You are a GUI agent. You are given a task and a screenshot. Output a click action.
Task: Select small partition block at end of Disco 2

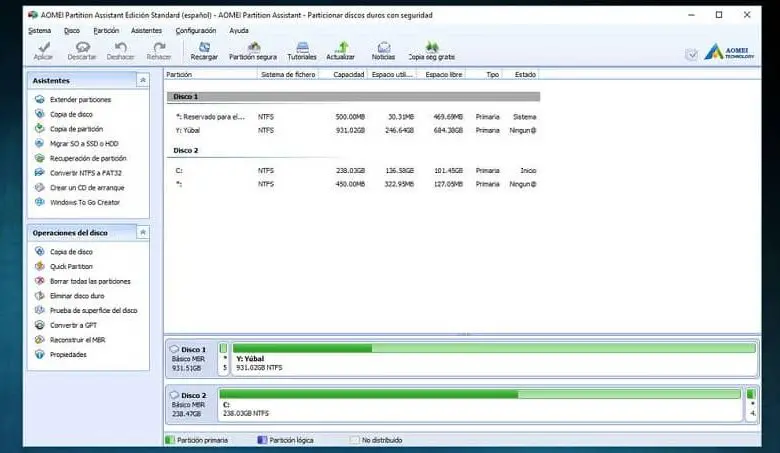[x=751, y=404]
